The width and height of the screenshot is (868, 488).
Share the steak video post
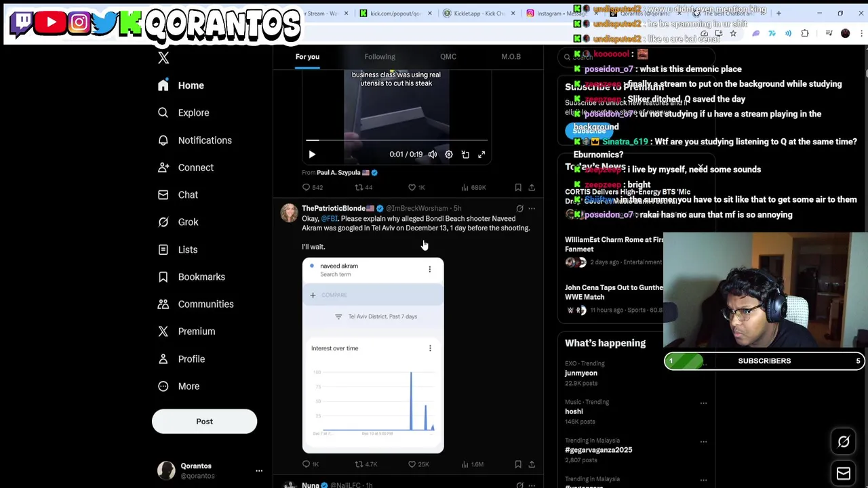[532, 188]
